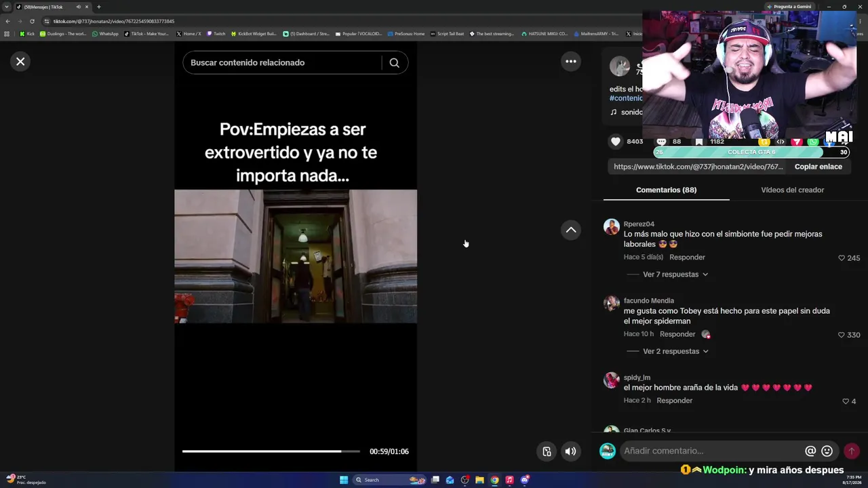Like spidy_lm's comment with 4 likes
Image resolution: width=868 pixels, height=488 pixels.
(846, 401)
